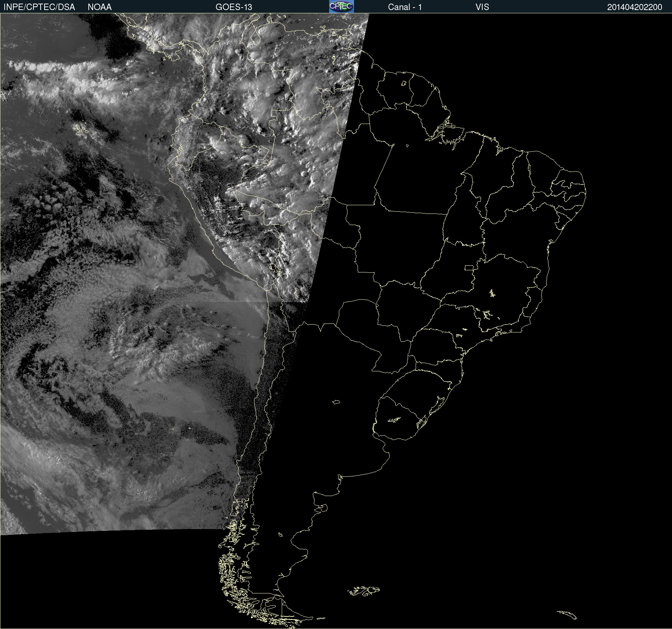The width and height of the screenshot is (672, 629).
Task: Click the GOES-13 satellite label
Action: pos(234,7)
